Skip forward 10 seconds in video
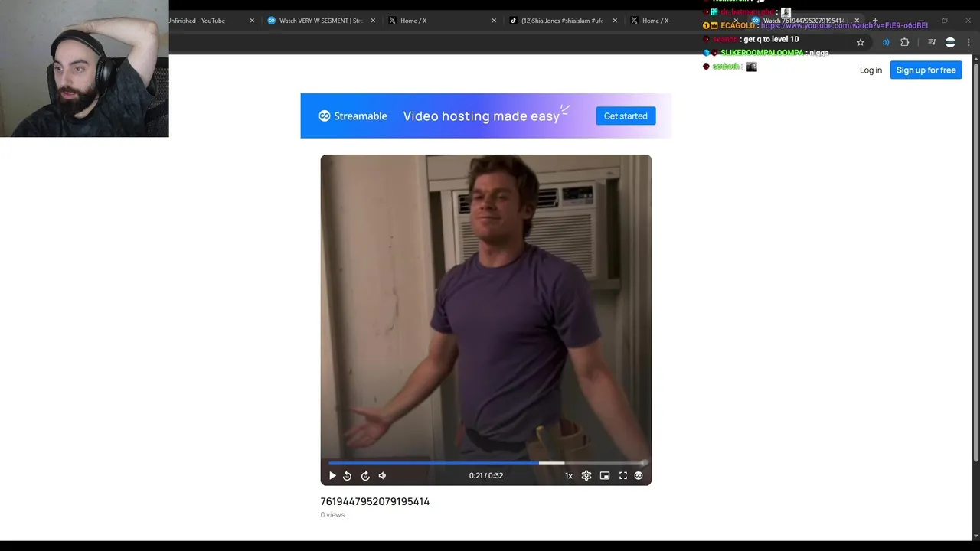The image size is (980, 551). 365,475
